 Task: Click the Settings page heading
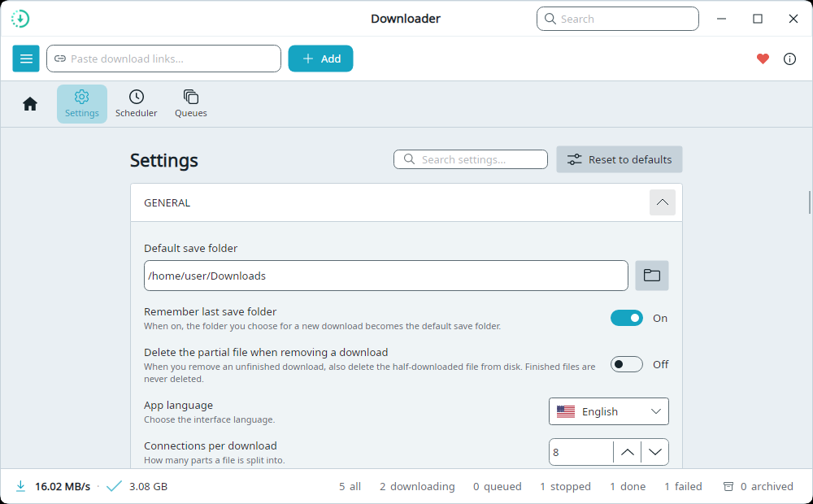(164, 160)
